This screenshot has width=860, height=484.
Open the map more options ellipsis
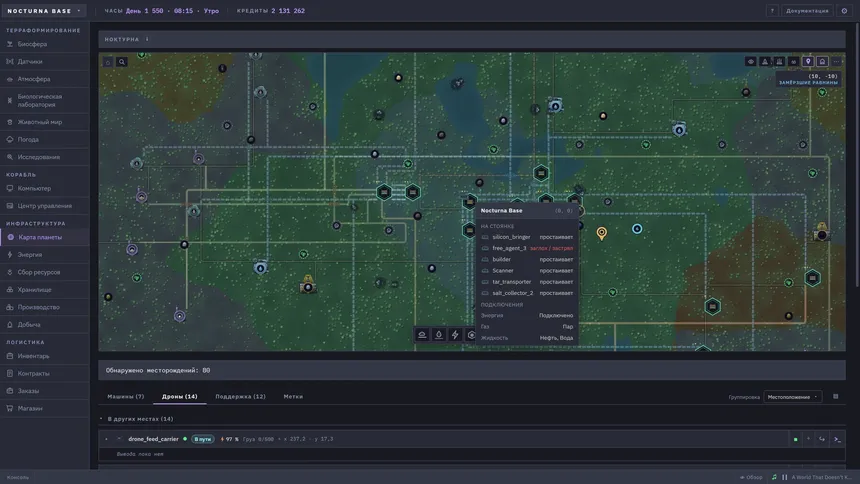836,61
